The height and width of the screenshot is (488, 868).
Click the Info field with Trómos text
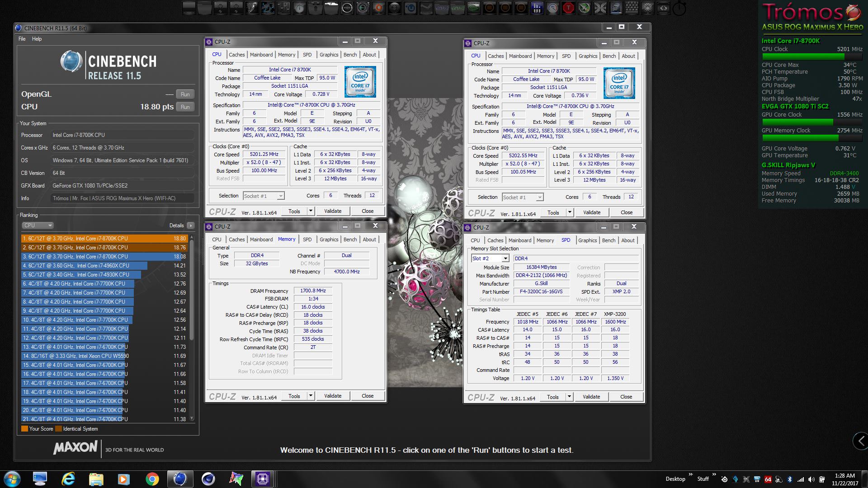point(122,198)
